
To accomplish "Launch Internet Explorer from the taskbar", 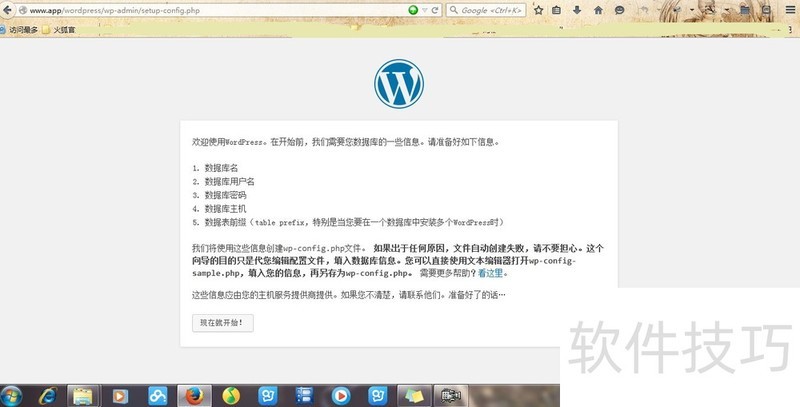I will [x=48, y=396].
